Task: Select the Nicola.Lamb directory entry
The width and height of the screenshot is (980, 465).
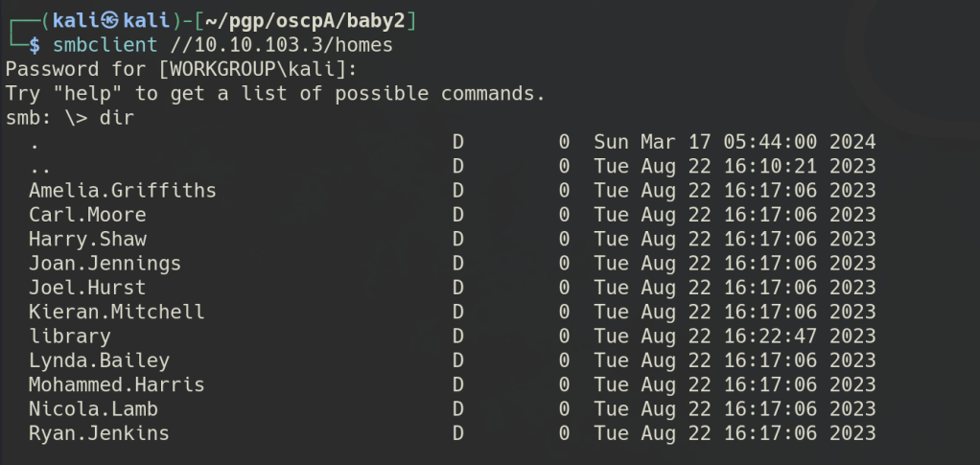Action: click(93, 409)
